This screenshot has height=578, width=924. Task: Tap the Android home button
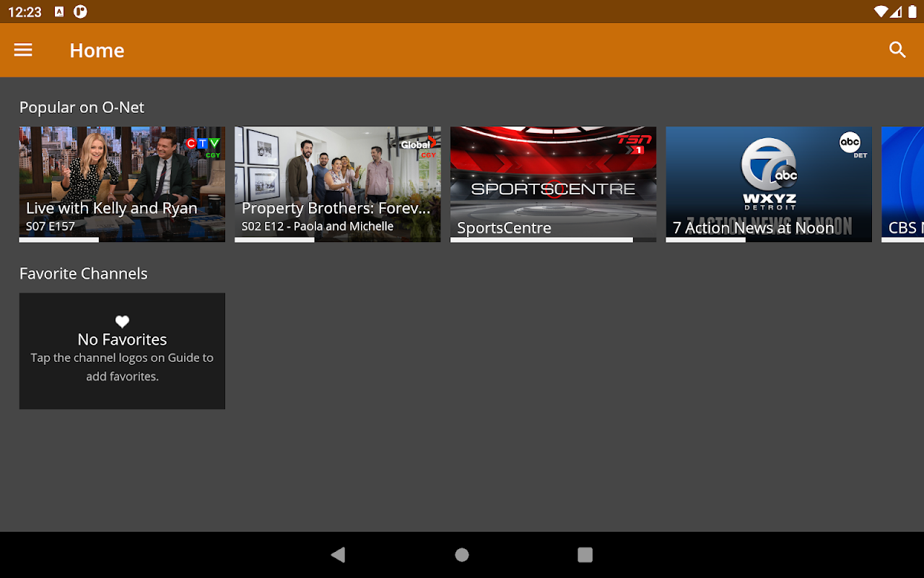(462, 555)
